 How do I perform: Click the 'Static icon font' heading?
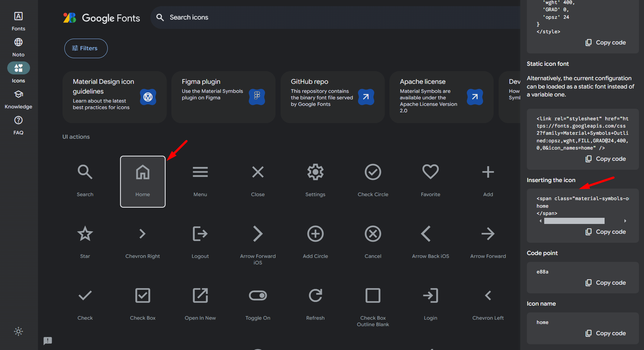[547, 64]
